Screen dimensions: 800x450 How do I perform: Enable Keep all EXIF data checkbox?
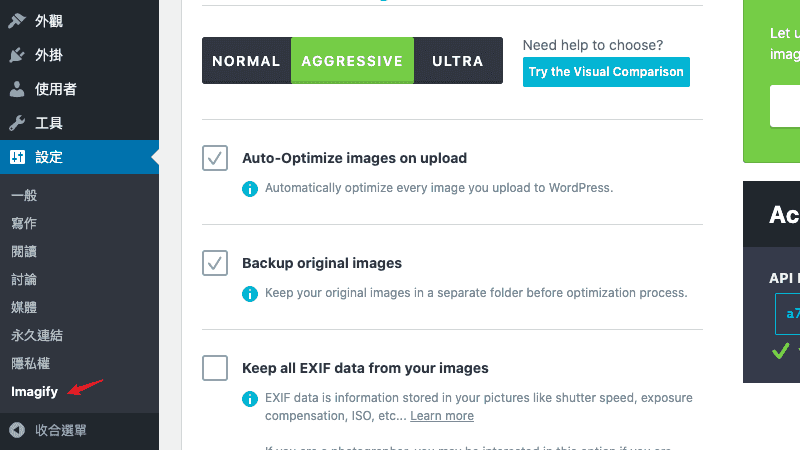[215, 368]
